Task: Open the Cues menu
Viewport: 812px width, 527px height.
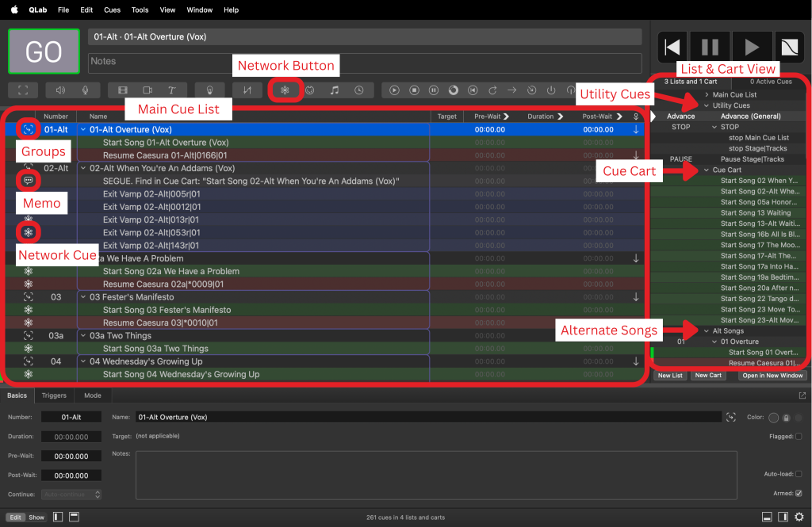Action: coord(112,10)
